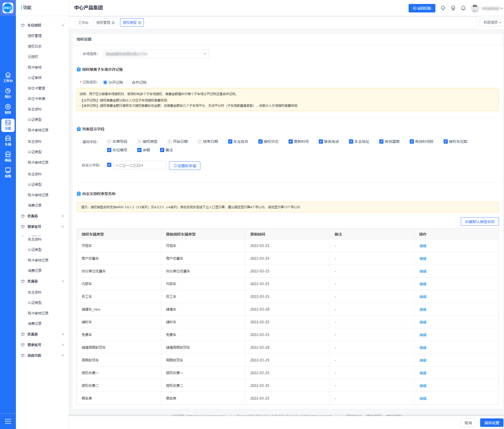
Task: Collapse sidebar with hamburger menu icon
Action: (8, 421)
